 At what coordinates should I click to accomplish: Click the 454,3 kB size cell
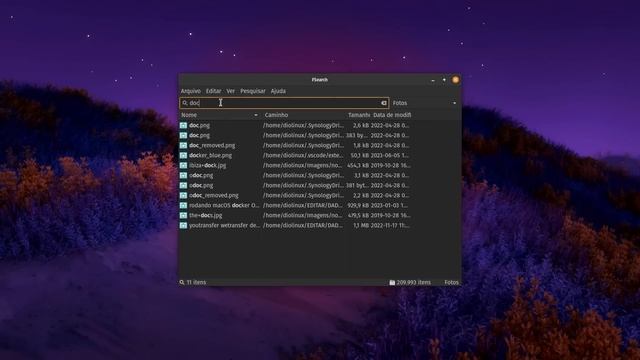(x=358, y=165)
